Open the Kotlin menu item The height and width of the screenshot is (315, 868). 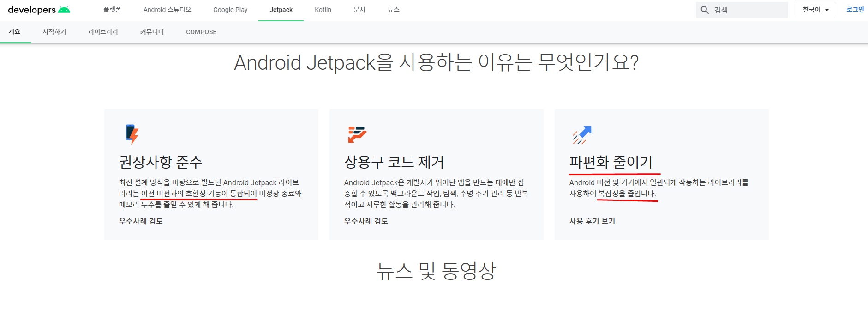[323, 10]
